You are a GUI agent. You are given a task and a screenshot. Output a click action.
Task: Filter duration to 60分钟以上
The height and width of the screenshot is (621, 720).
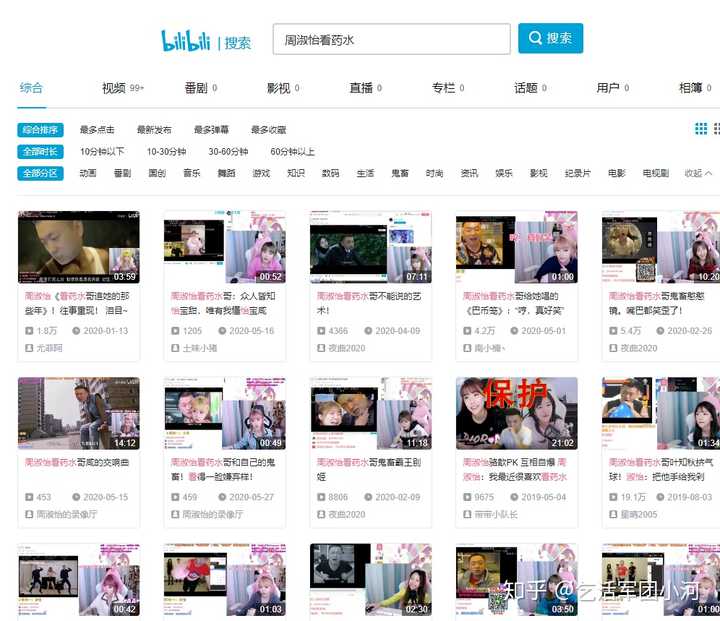(x=292, y=152)
